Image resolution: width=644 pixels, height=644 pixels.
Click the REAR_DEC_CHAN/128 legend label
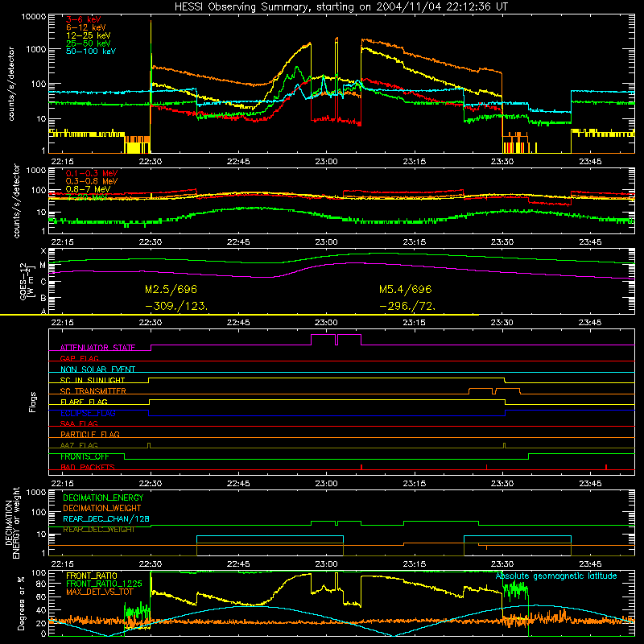point(106,519)
